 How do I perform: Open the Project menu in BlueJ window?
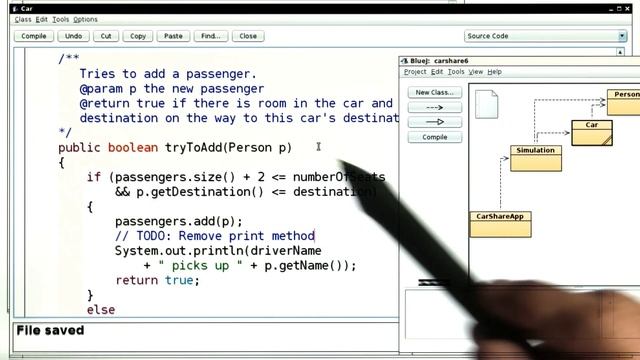coord(415,72)
